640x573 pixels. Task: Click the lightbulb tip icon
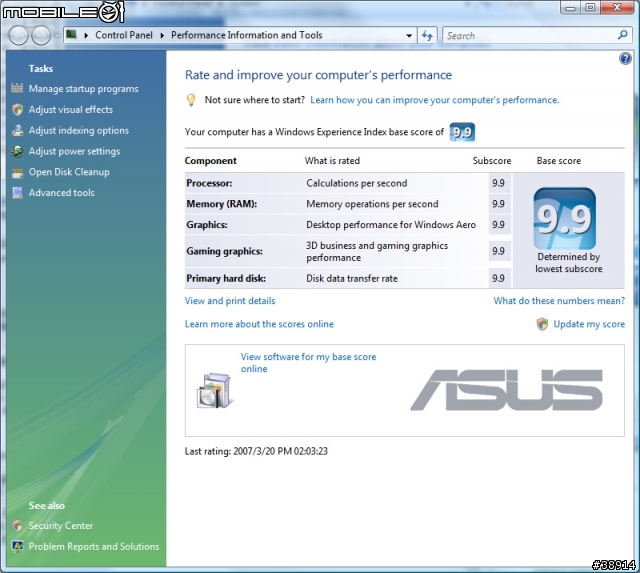[192, 100]
